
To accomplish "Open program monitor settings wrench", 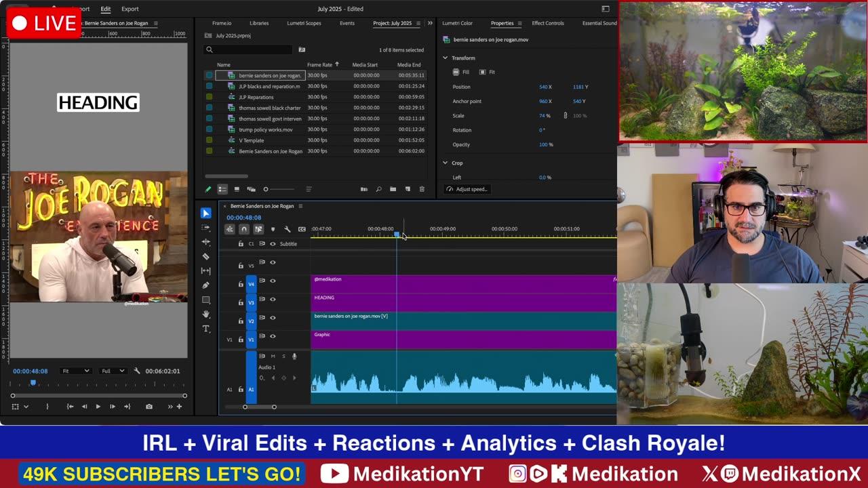I will [x=137, y=371].
